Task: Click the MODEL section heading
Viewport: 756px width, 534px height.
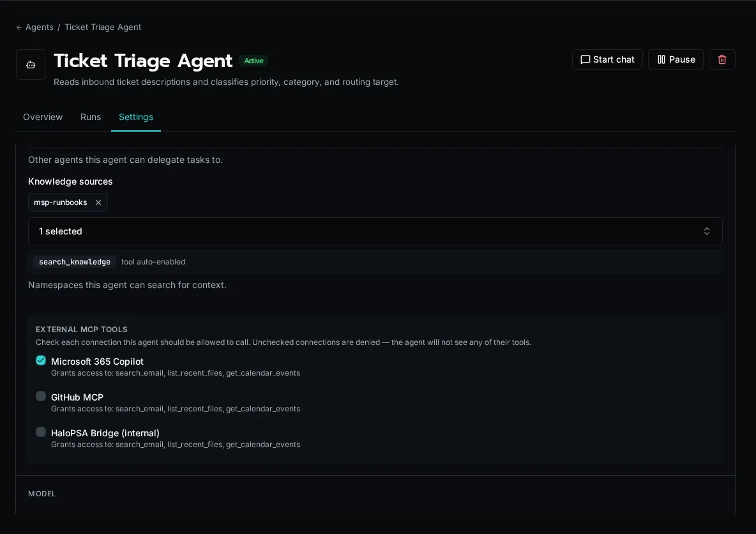Action: click(42, 494)
